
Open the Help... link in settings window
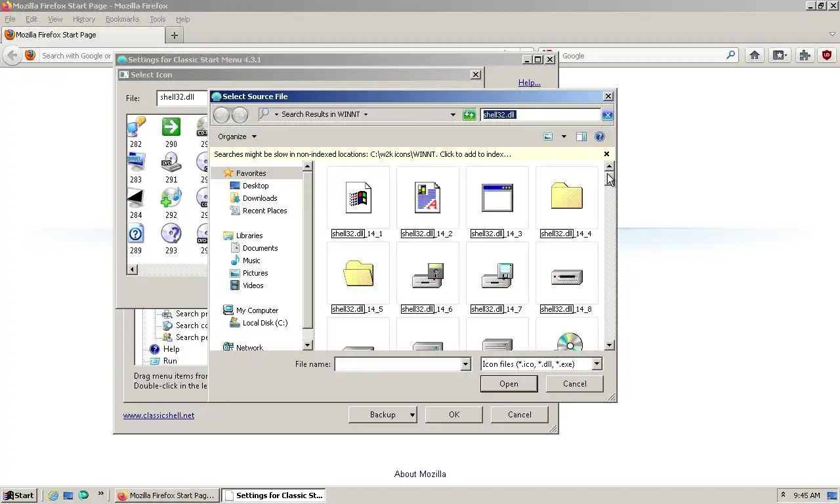(530, 83)
